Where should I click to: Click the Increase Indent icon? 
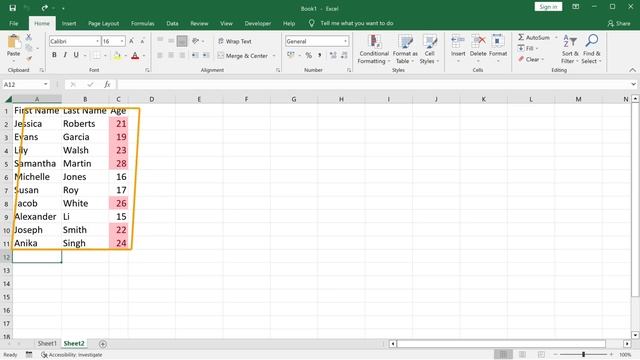[x=207, y=55]
